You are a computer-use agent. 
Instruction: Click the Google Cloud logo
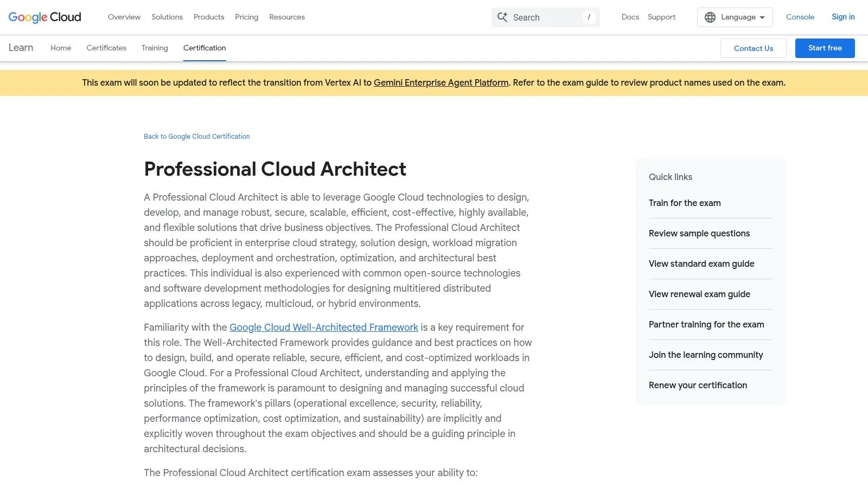pyautogui.click(x=45, y=17)
